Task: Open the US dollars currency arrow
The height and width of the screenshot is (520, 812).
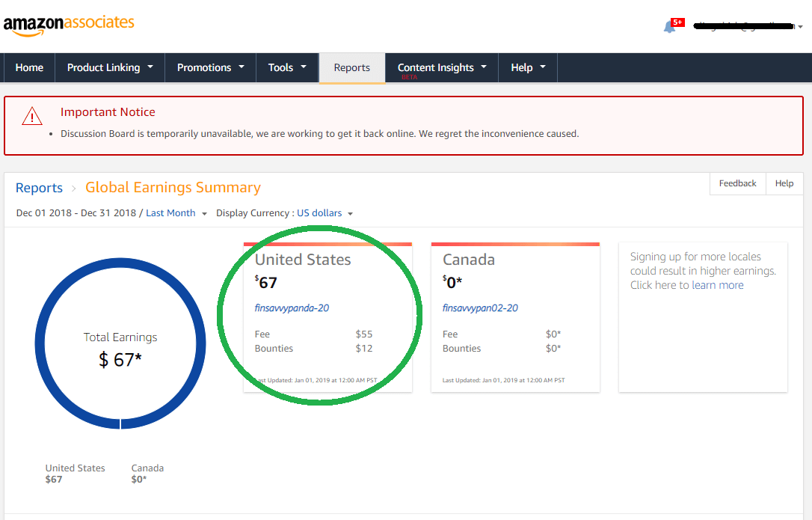Action: 350,213
